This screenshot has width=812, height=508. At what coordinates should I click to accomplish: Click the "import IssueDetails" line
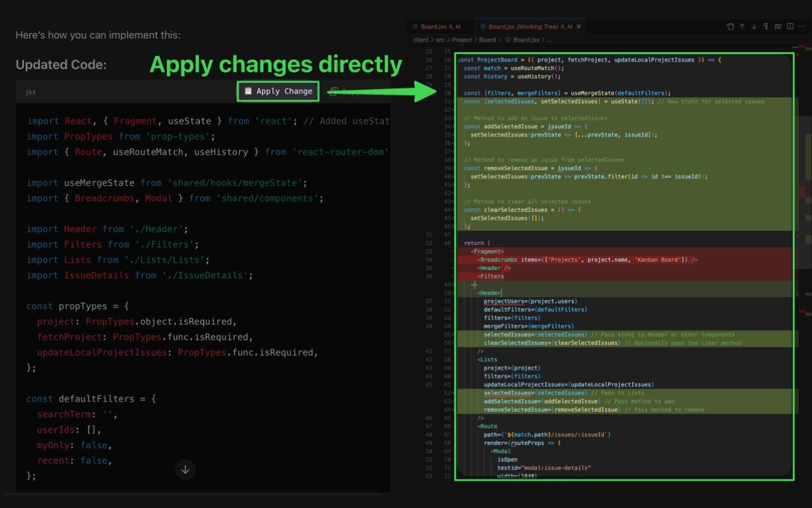140,275
